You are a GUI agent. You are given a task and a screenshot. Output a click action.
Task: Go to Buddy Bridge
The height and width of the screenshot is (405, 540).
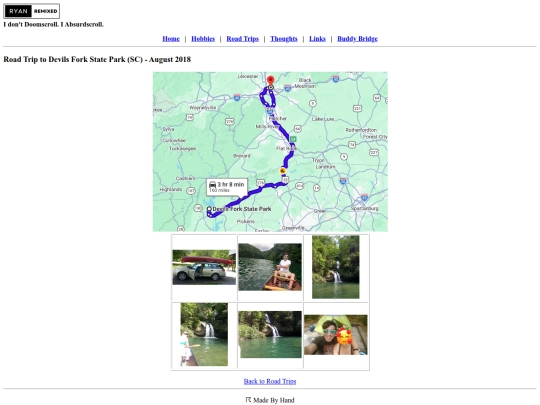357,39
